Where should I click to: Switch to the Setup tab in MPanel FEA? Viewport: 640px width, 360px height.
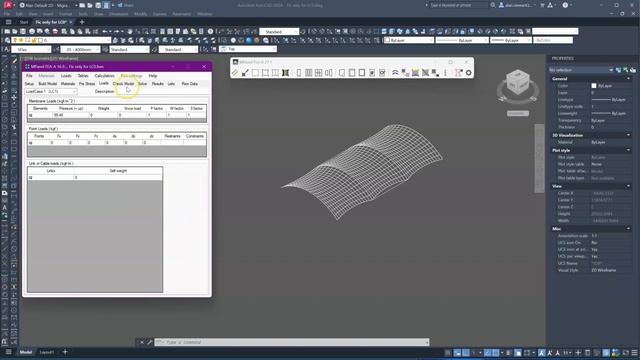(29, 84)
